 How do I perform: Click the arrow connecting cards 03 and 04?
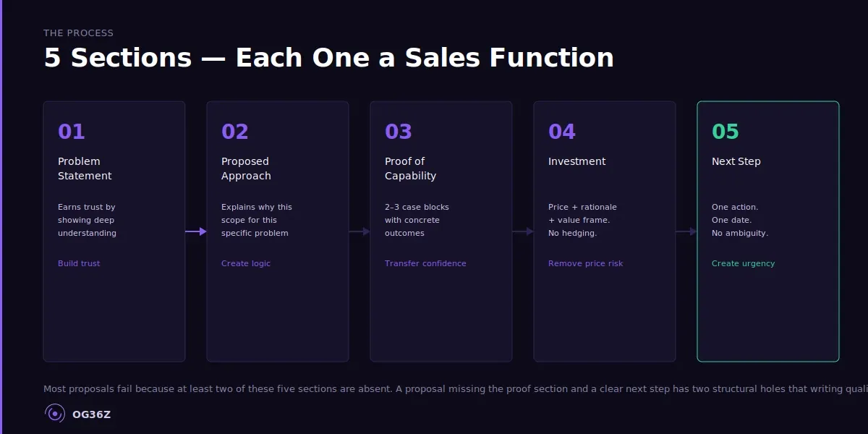(523, 231)
